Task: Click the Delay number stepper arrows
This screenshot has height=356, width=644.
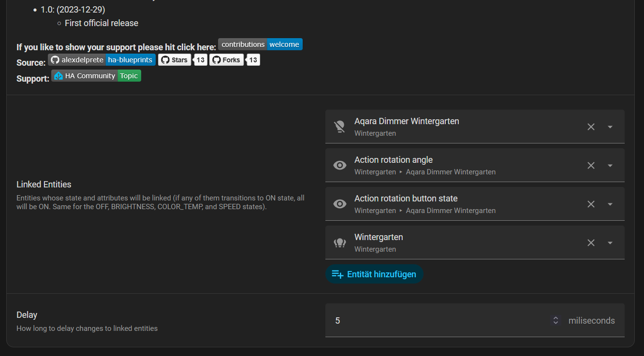Action: pos(556,320)
